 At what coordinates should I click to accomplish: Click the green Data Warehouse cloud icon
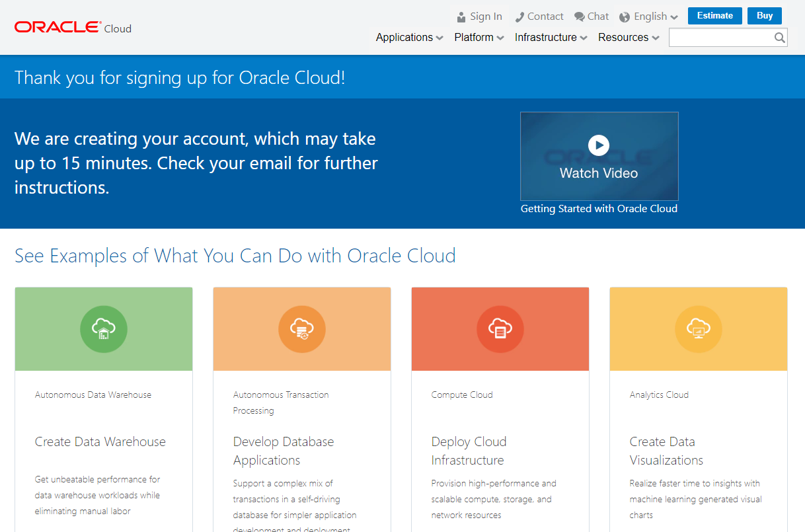click(x=104, y=328)
